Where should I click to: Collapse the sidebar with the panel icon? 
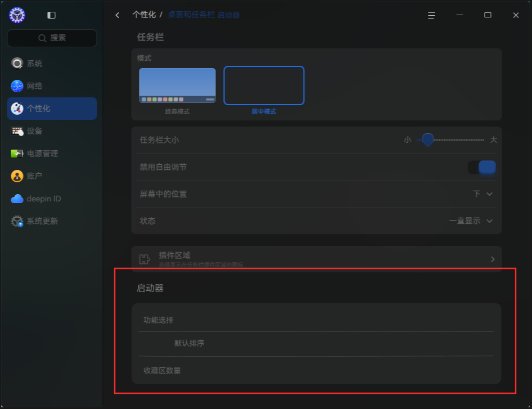pyautogui.click(x=51, y=15)
